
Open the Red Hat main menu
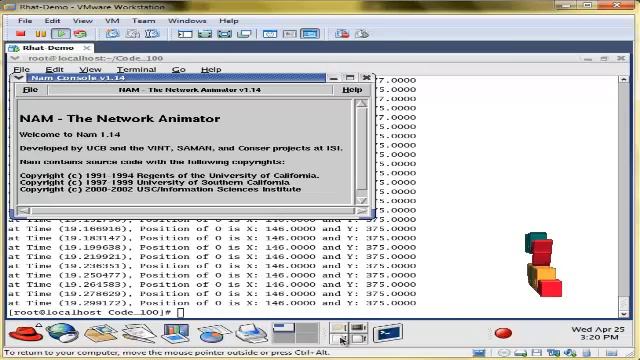coord(26,332)
